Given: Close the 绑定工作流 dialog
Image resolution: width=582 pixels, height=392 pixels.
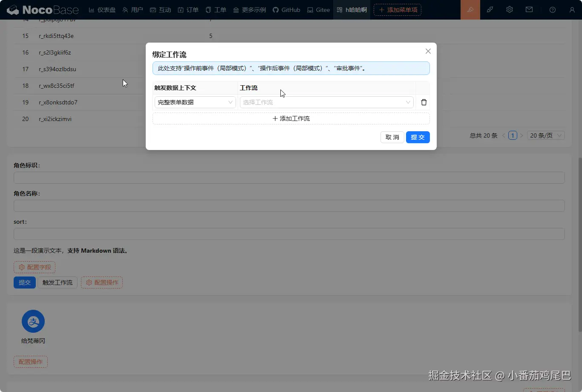Looking at the screenshot, I should point(428,51).
